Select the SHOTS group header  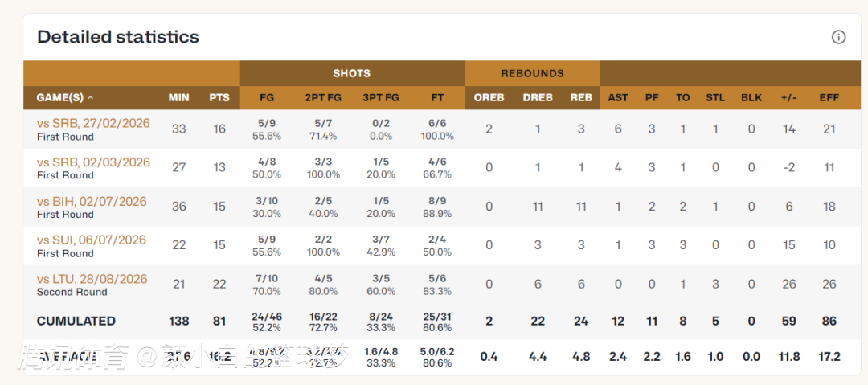[x=351, y=73]
